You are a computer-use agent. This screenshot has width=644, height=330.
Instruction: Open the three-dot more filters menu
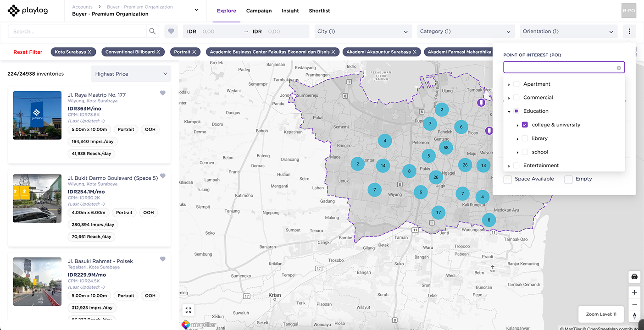[x=629, y=32]
